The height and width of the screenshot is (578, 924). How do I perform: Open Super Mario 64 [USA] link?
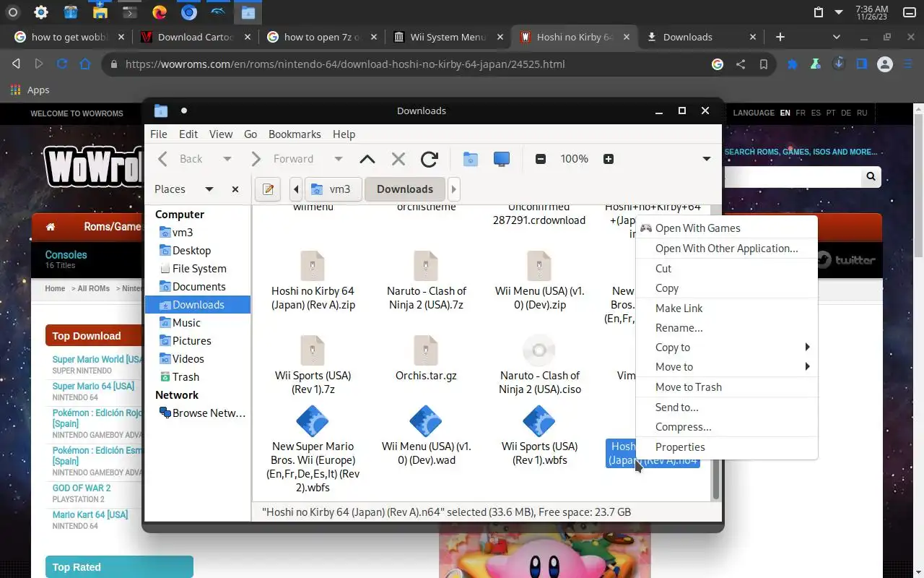[x=93, y=386]
